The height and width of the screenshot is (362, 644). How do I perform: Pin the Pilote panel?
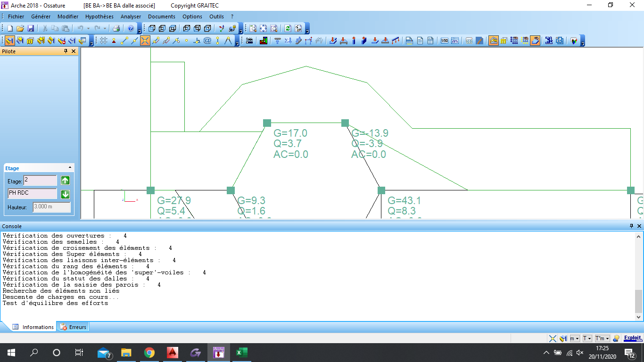pyautogui.click(x=66, y=51)
